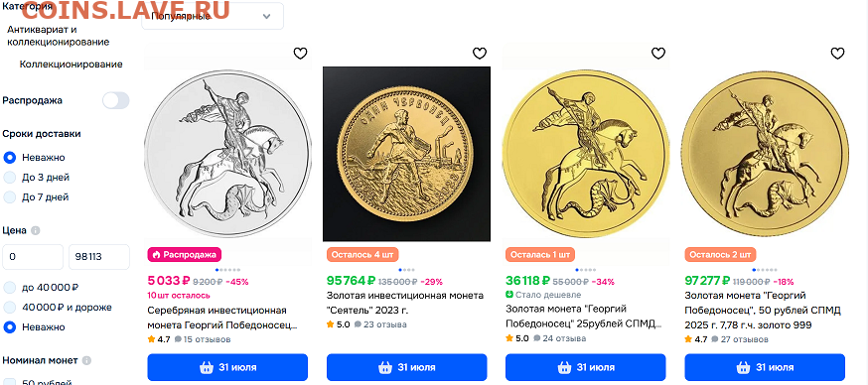This screenshot has width=868, height=385.
Task: Open 23 отзыва comment icon for Сеятель
Action: coord(358,324)
